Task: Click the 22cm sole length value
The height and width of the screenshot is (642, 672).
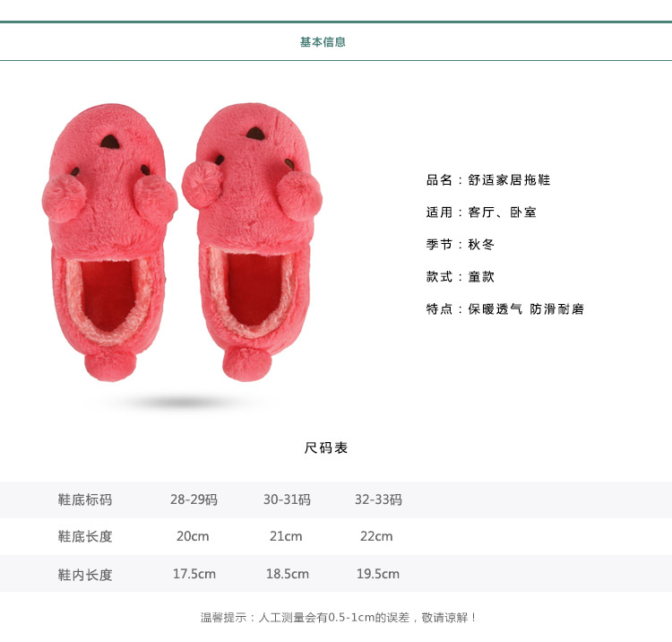Action: (x=376, y=536)
